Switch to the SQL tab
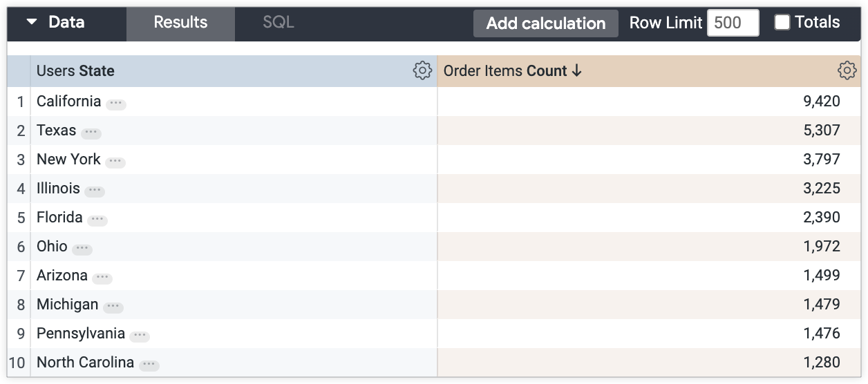 click(x=279, y=22)
